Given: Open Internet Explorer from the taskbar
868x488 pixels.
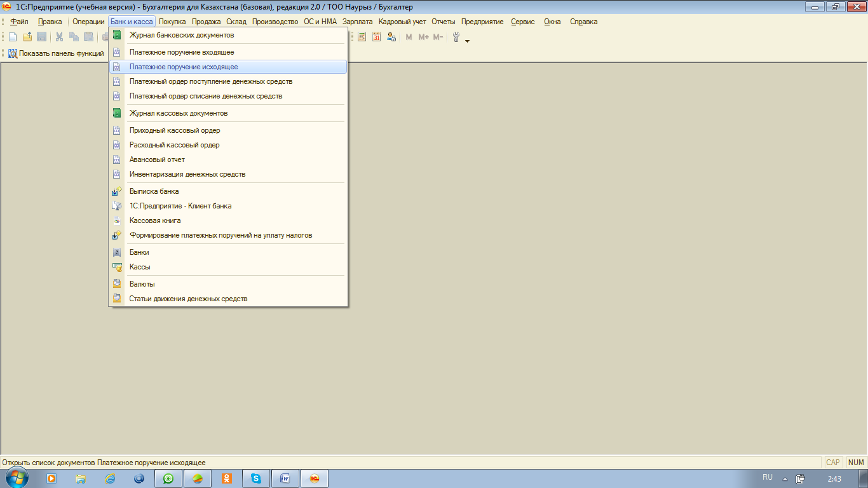Looking at the screenshot, I should [x=110, y=478].
